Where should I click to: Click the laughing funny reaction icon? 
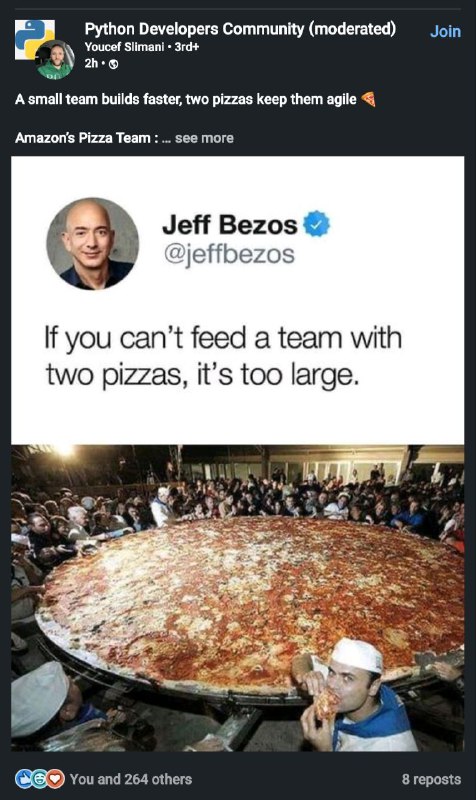(40, 778)
